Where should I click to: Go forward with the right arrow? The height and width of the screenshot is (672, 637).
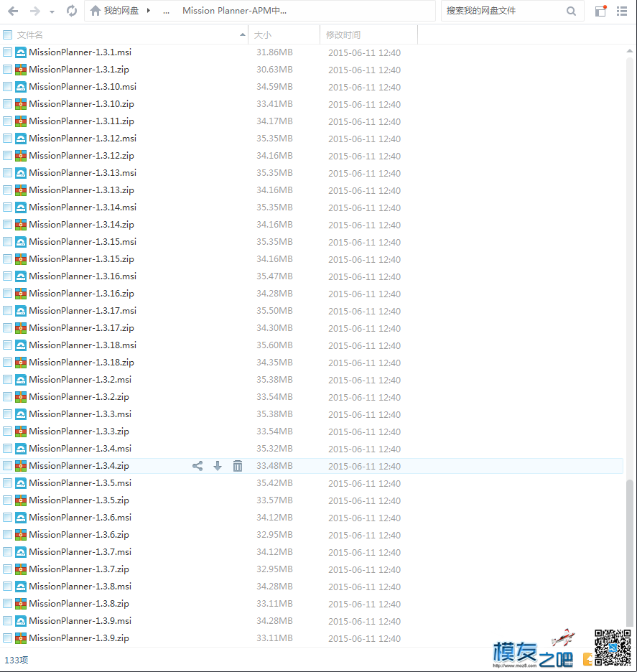click(34, 11)
